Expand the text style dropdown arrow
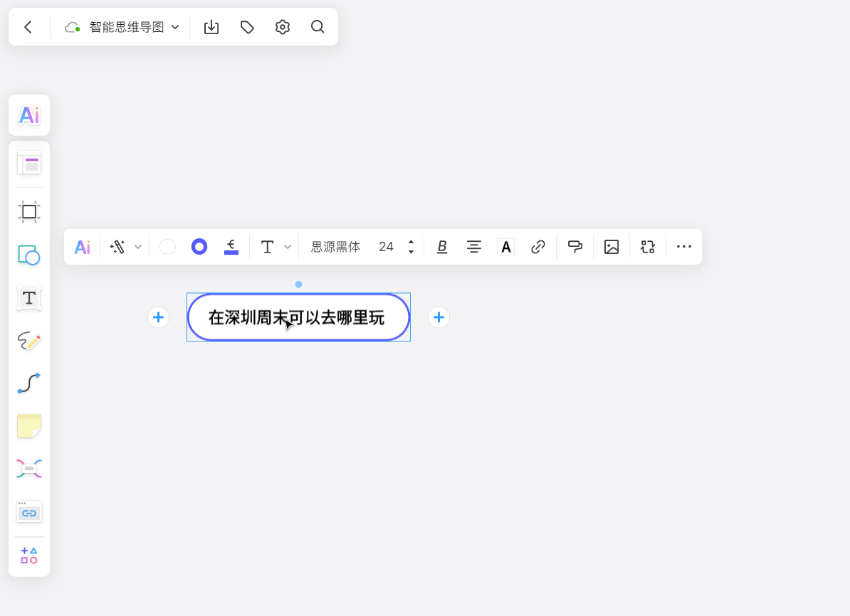 point(288,247)
